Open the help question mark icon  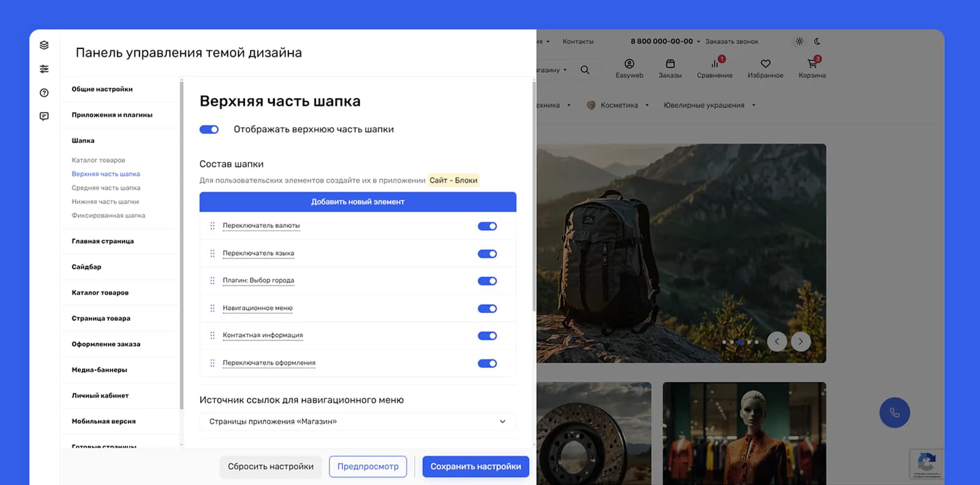click(44, 93)
